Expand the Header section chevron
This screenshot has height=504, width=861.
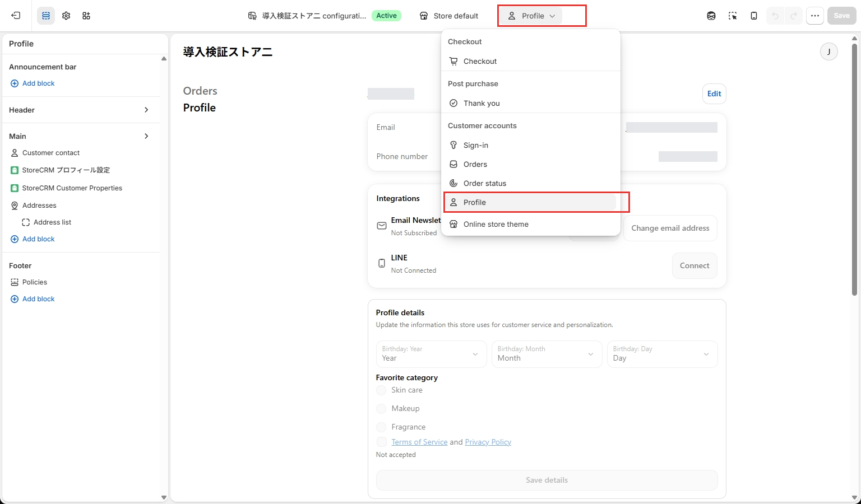point(146,110)
